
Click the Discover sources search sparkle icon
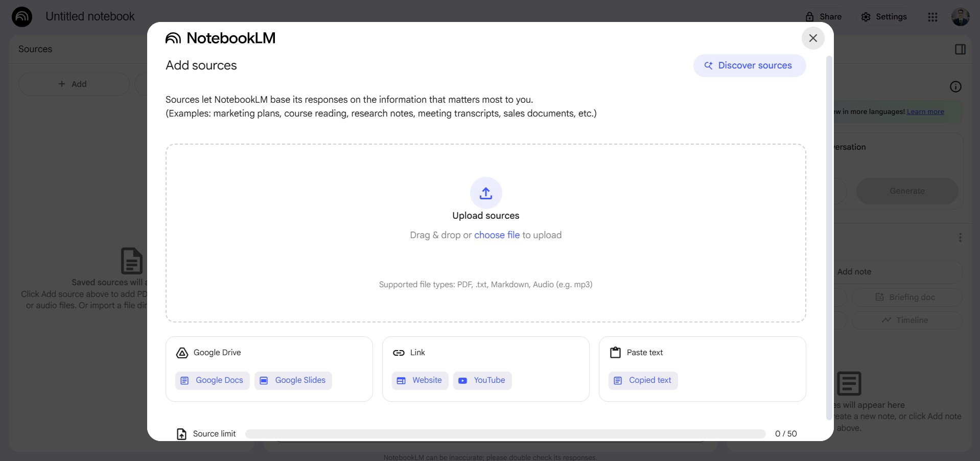(709, 65)
